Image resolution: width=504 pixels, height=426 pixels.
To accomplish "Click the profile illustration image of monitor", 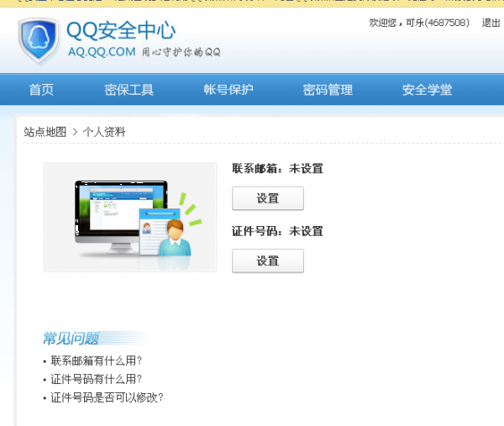I will pyautogui.click(x=130, y=217).
